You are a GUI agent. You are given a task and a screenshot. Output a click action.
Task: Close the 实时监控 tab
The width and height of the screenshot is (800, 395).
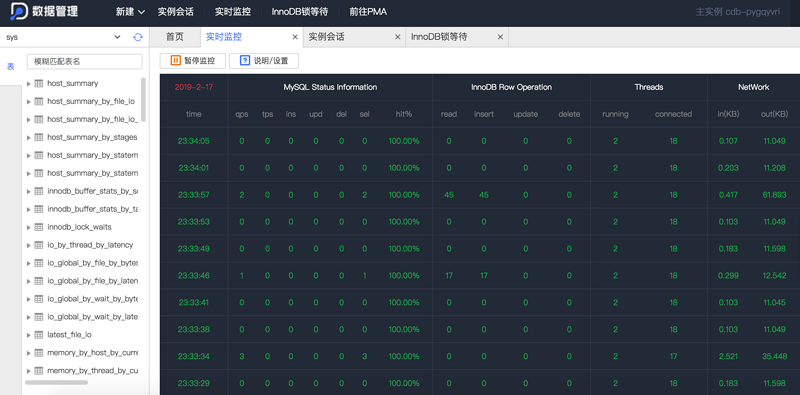[x=294, y=37]
